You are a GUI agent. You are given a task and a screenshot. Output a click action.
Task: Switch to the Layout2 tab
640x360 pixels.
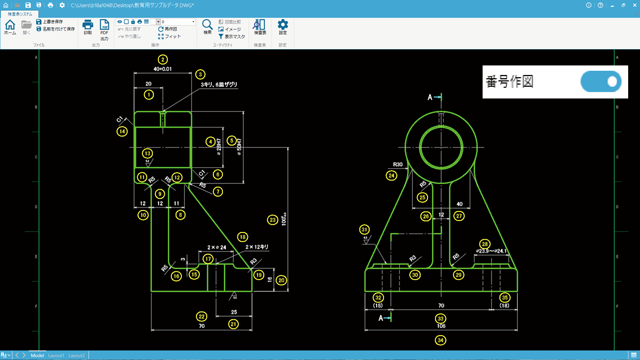tap(77, 356)
